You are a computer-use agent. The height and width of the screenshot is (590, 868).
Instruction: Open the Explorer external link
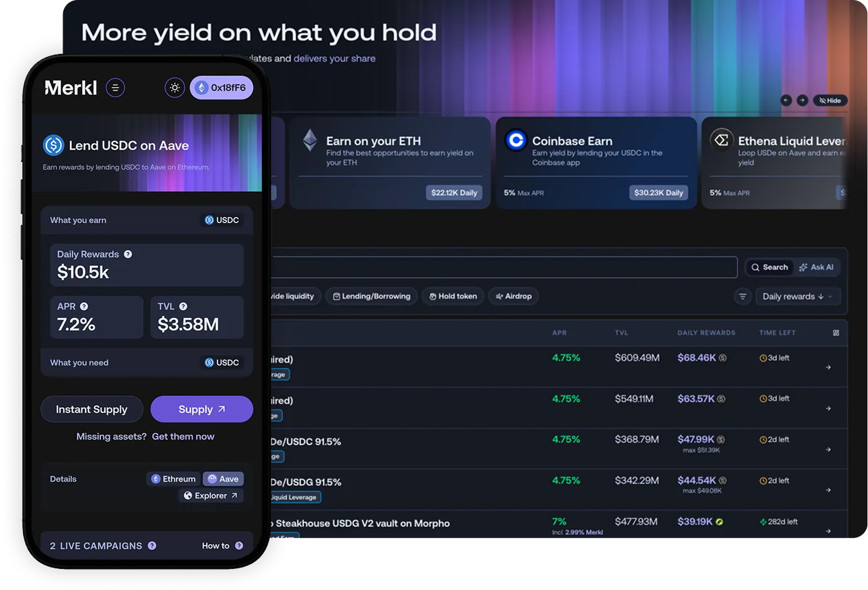[x=211, y=496]
